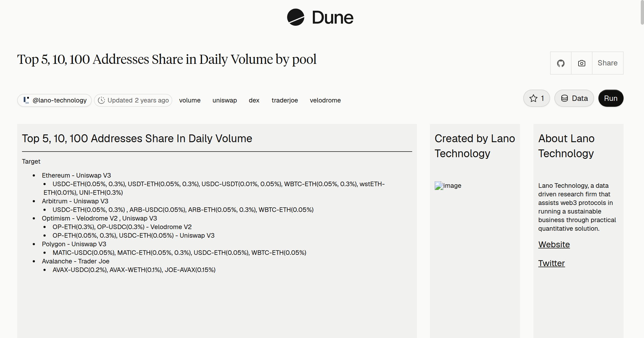Open the Website link
This screenshot has height=338, width=644.
tap(554, 244)
